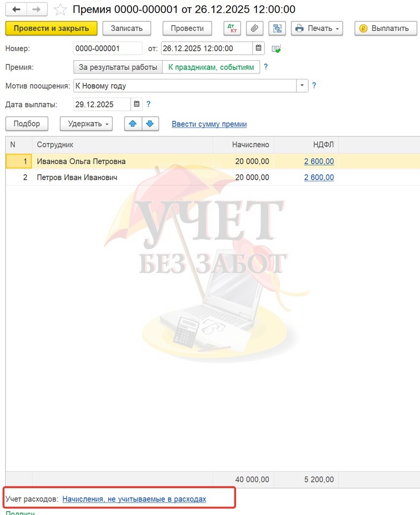Click total НДФЛ 5 200,00
The image size is (420, 515).
tap(319, 480)
